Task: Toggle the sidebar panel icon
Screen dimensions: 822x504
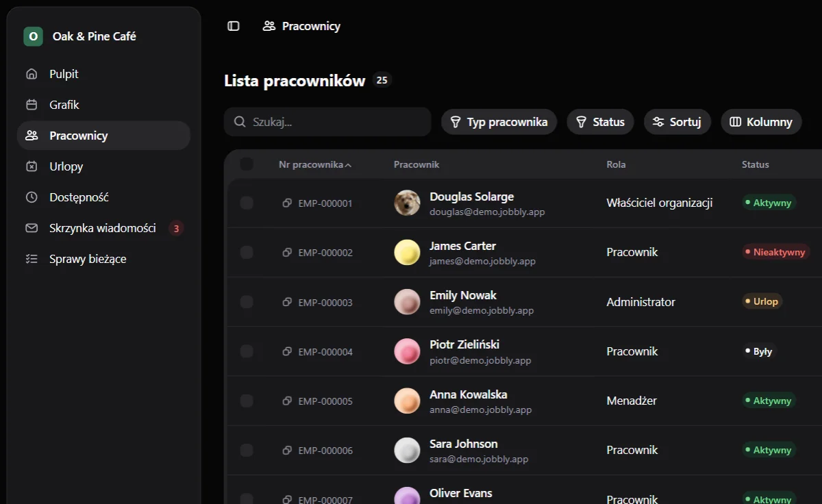Action: [234, 26]
